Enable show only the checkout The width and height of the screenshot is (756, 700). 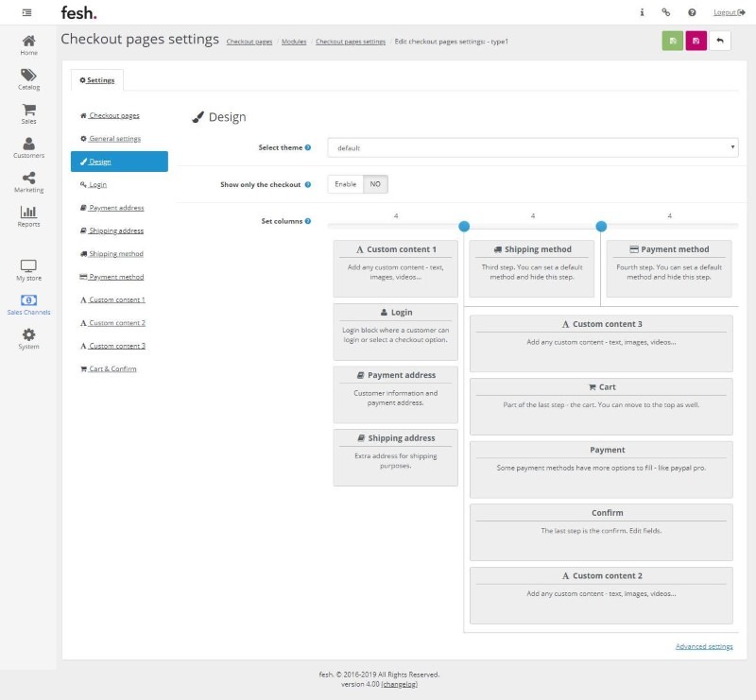[346, 184]
